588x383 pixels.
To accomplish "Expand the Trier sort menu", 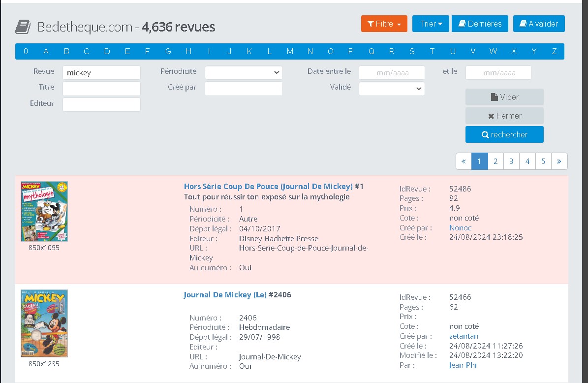I will tap(431, 24).
